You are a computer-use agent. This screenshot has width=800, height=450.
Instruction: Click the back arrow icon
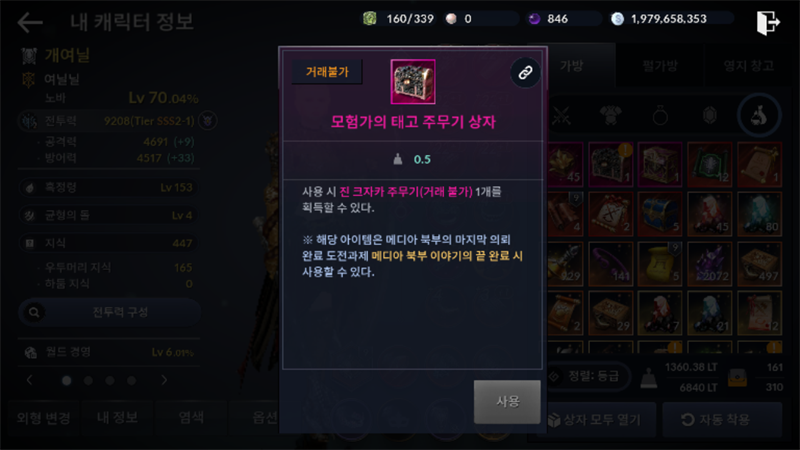pos(30,22)
